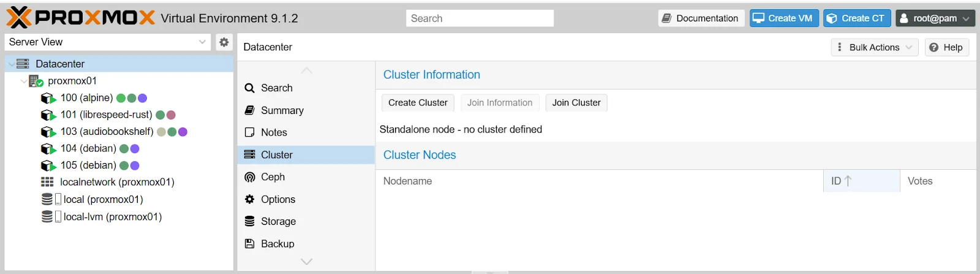Click the Create VM button
Screen dimensions: 980x274
[783, 18]
